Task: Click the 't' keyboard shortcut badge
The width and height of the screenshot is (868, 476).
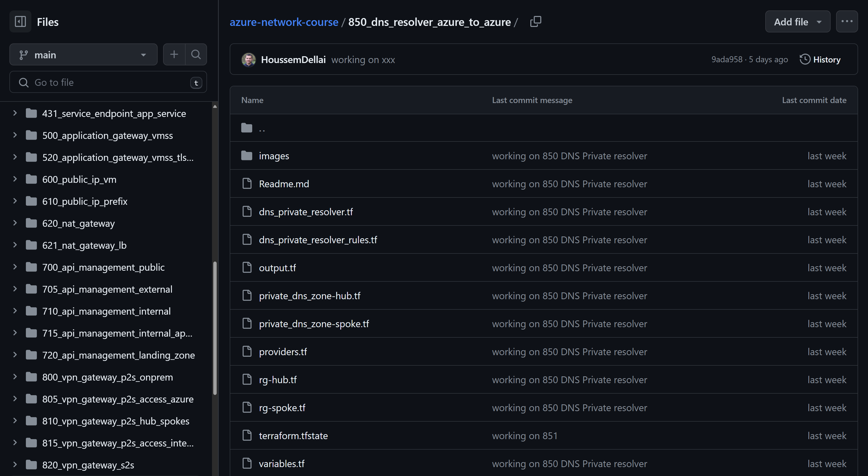Action: 196,83
